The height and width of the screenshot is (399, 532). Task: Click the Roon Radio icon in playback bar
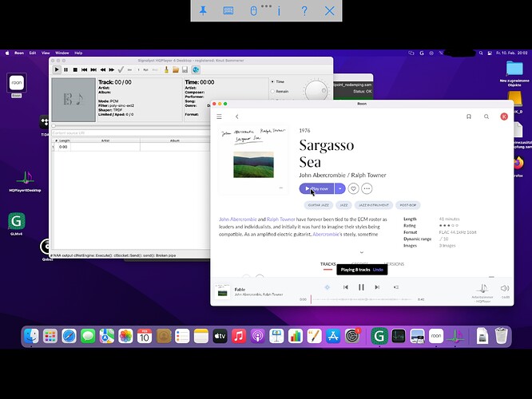(327, 287)
